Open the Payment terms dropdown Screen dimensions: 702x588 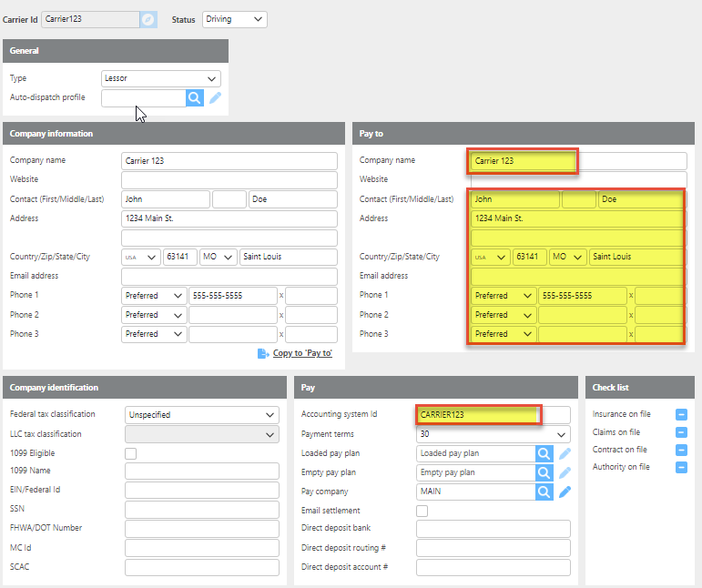click(493, 434)
